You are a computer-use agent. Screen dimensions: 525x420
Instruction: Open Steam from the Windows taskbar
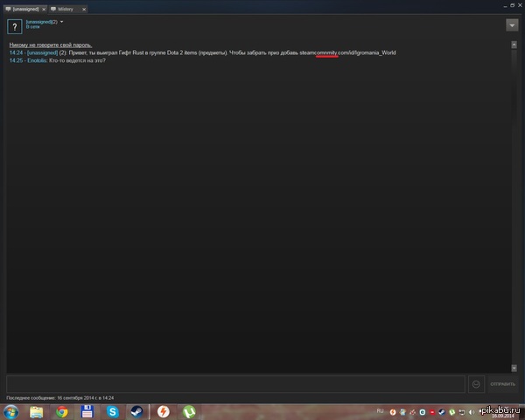coord(137,411)
